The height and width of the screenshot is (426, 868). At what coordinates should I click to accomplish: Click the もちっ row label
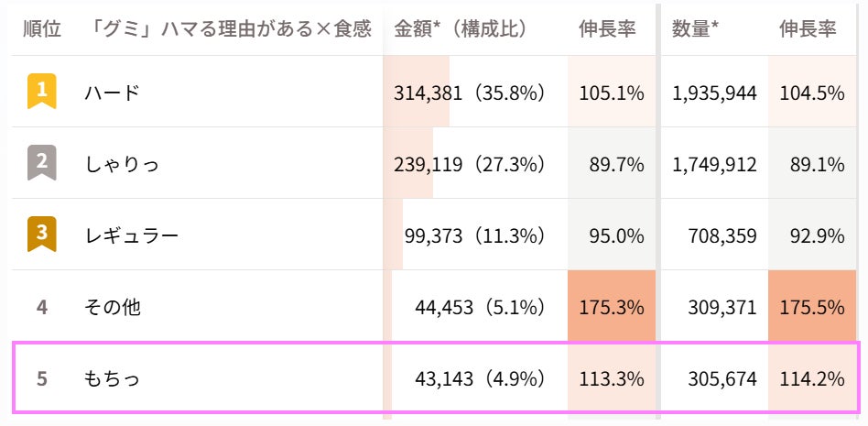coord(113,379)
